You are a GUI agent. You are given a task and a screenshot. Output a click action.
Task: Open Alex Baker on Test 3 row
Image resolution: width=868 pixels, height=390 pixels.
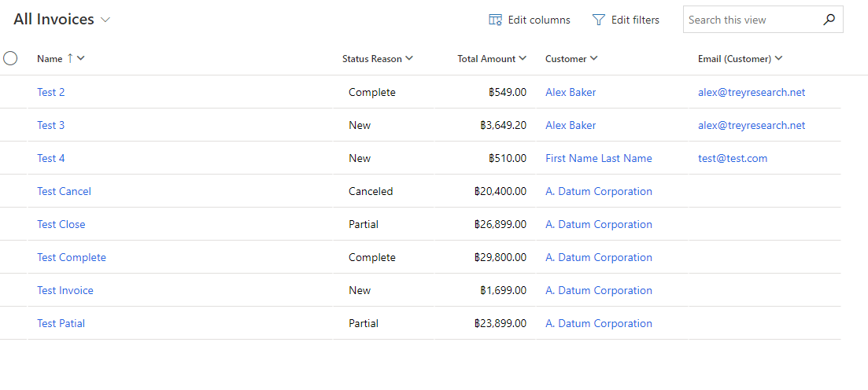tap(571, 125)
